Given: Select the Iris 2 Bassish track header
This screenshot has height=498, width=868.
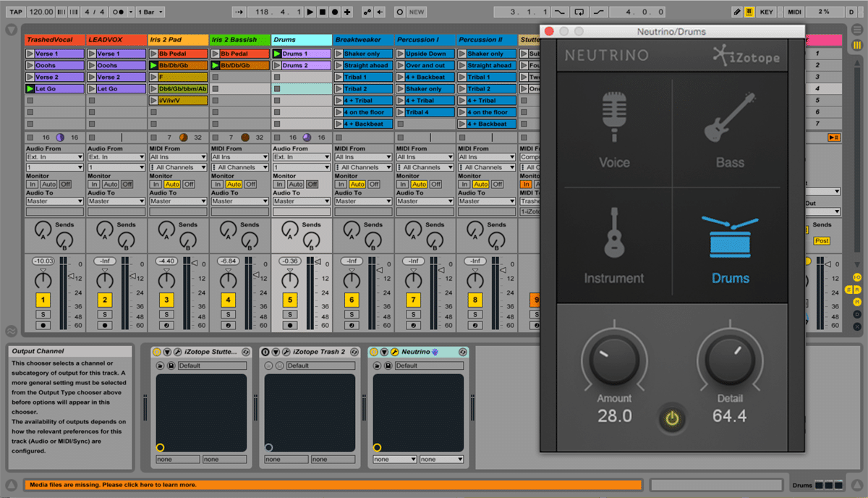Looking at the screenshot, I should point(240,40).
